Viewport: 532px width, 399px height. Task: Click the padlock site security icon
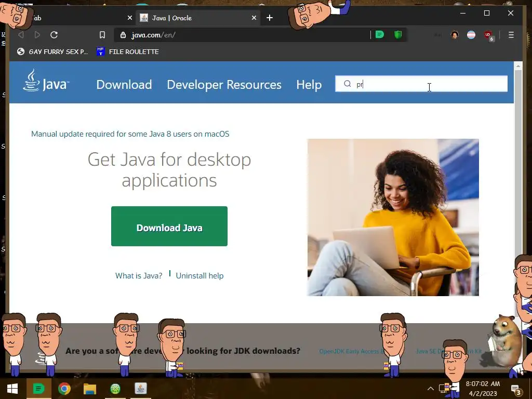(x=123, y=35)
